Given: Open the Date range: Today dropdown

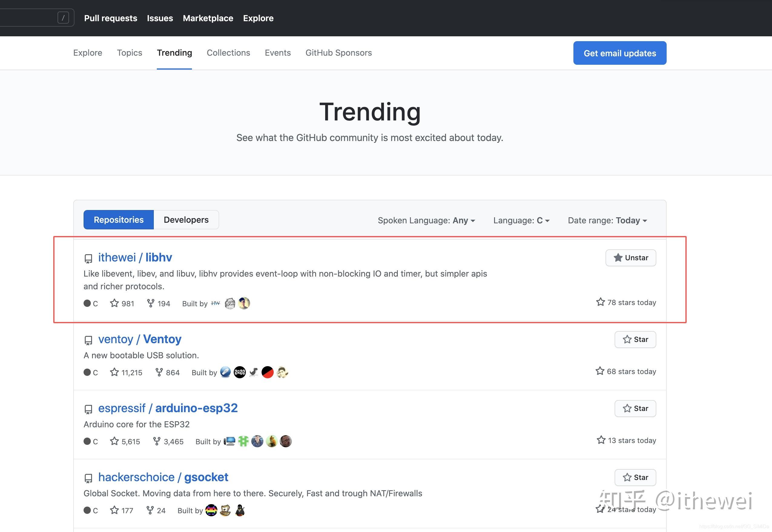Looking at the screenshot, I should pyautogui.click(x=607, y=220).
